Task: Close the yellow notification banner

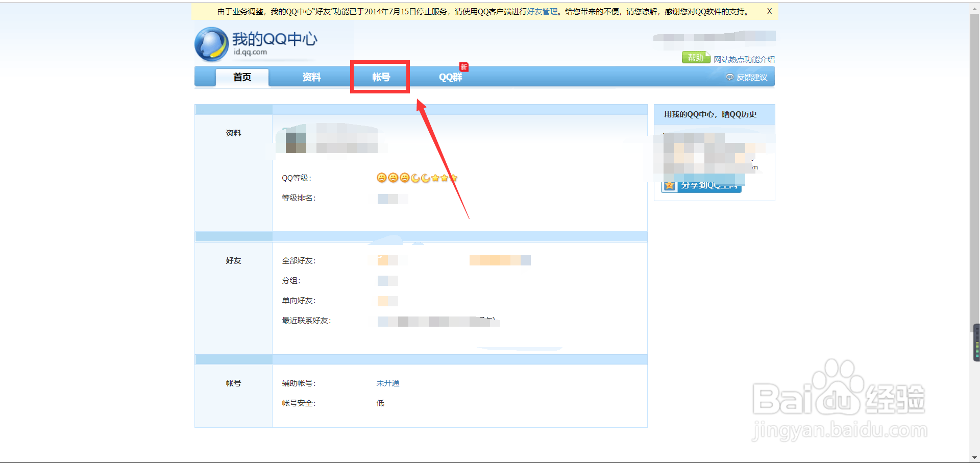Action: [769, 11]
